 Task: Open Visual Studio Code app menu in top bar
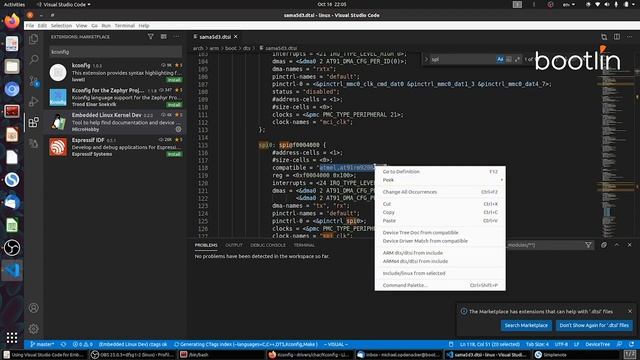tap(63, 4)
